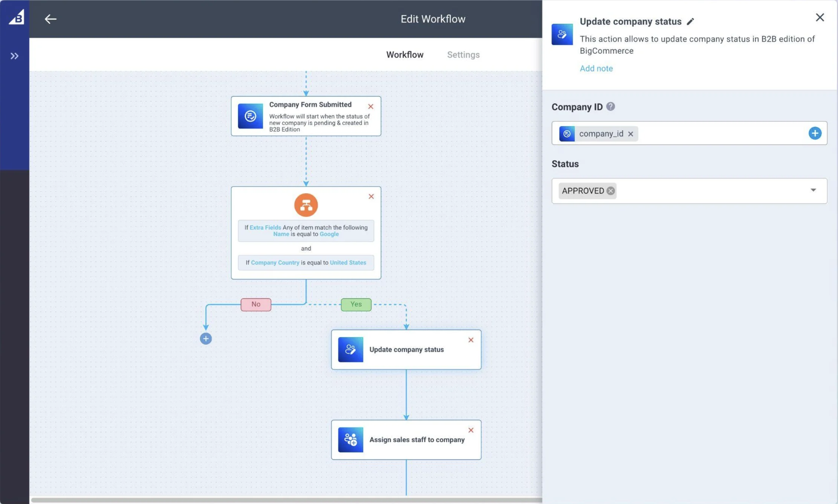Remove company_id tag by clicking X button
The width and height of the screenshot is (838, 504).
pyautogui.click(x=632, y=133)
